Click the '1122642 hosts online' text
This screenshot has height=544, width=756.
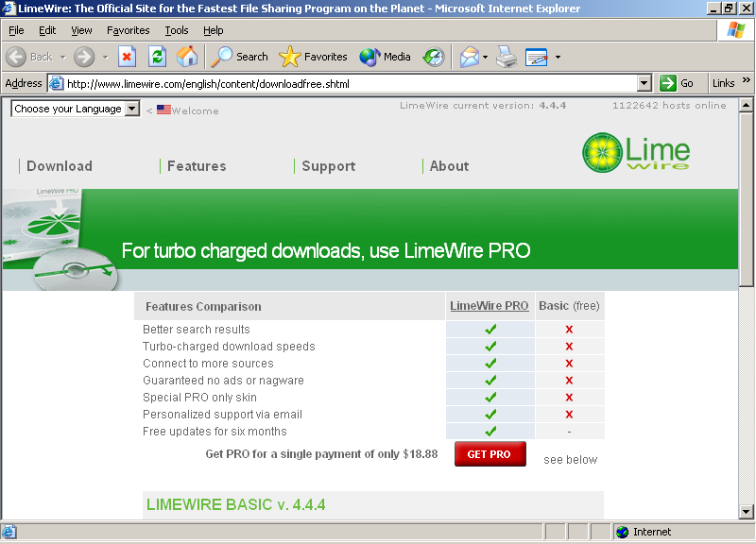pyautogui.click(x=669, y=105)
